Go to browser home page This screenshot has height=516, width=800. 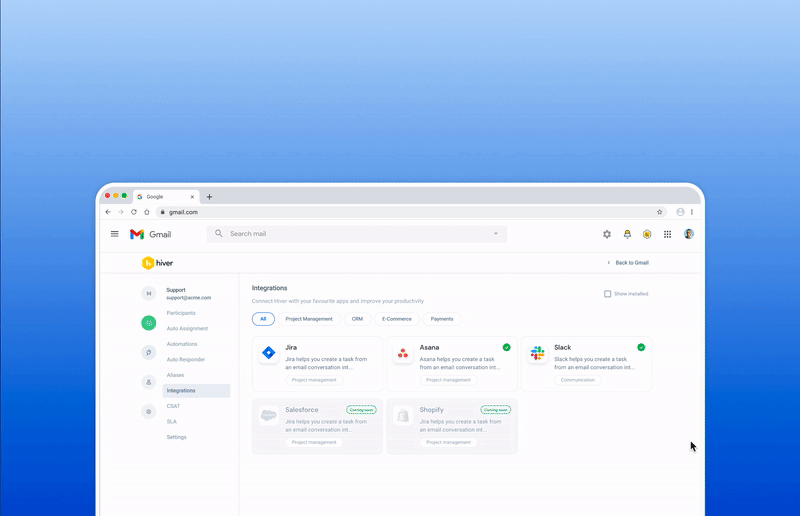click(147, 212)
